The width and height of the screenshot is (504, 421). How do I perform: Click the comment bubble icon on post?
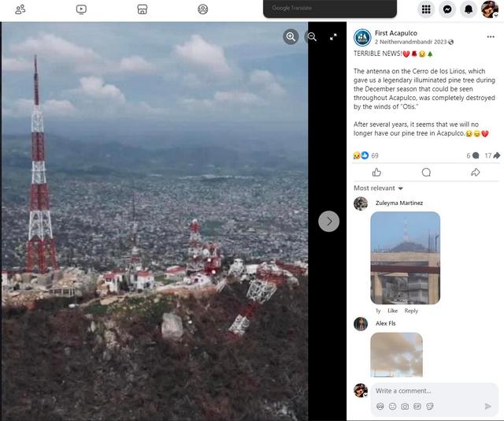pos(426,172)
